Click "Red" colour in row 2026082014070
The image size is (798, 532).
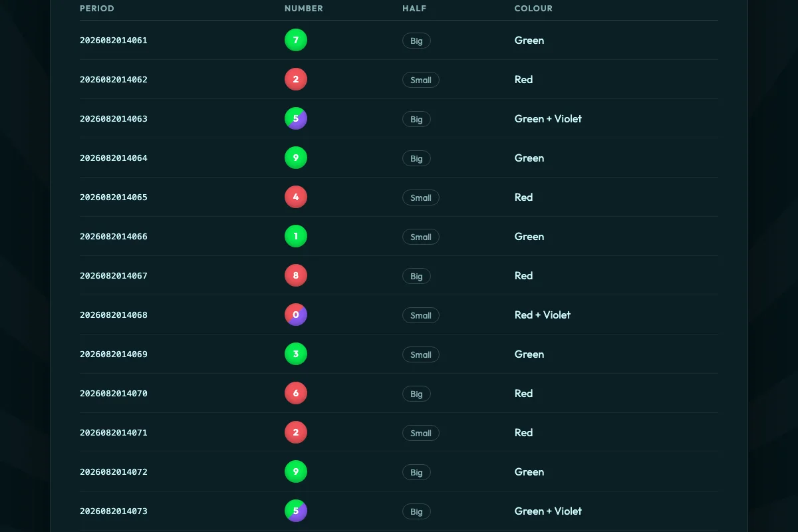524,394
